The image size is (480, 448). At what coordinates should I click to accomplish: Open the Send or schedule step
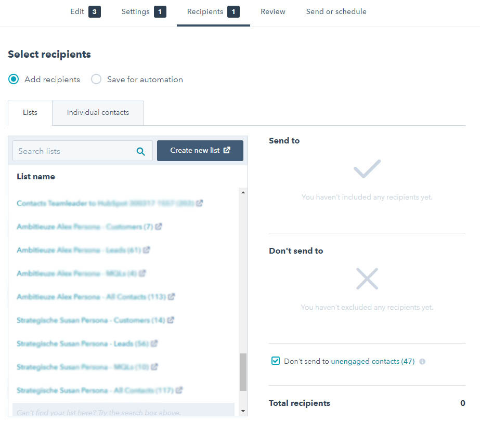click(x=336, y=12)
